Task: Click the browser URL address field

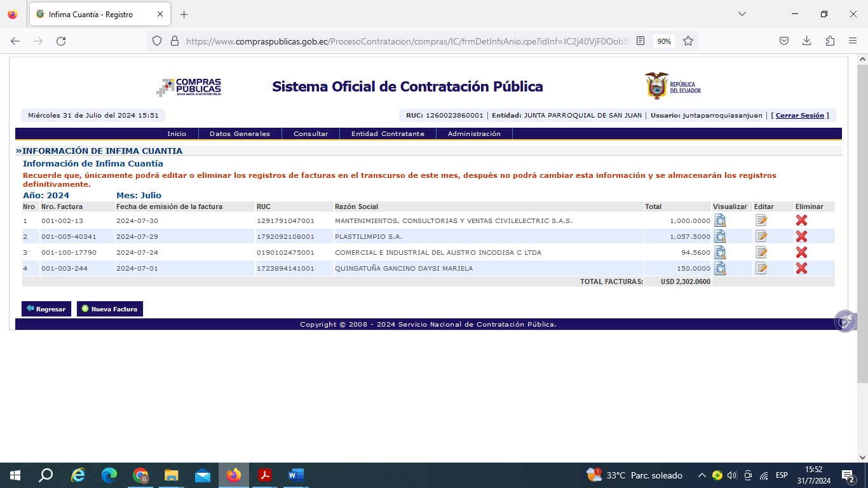Action: click(x=407, y=41)
